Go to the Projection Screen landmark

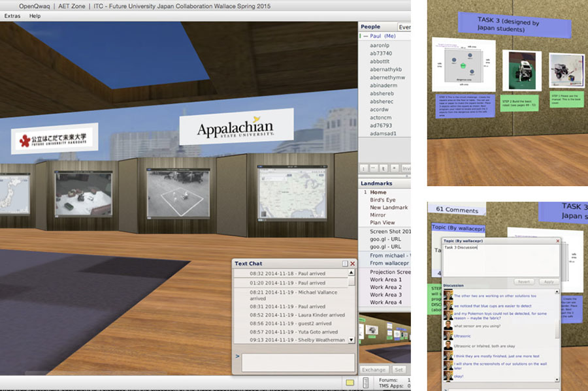click(x=390, y=272)
